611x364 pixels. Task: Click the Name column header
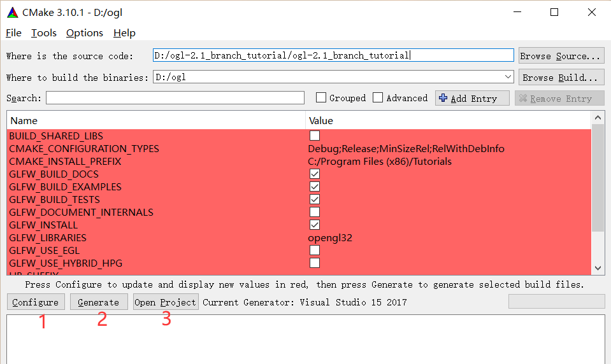click(x=156, y=121)
